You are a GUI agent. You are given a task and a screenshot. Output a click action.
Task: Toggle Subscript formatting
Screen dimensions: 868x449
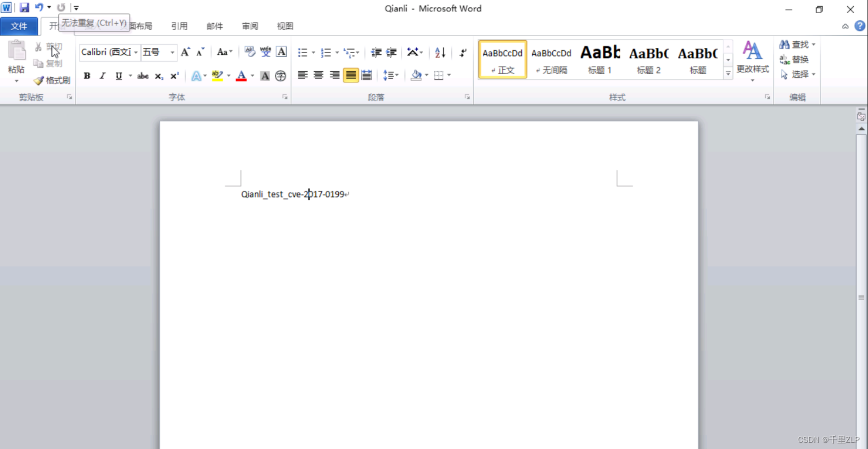[159, 76]
